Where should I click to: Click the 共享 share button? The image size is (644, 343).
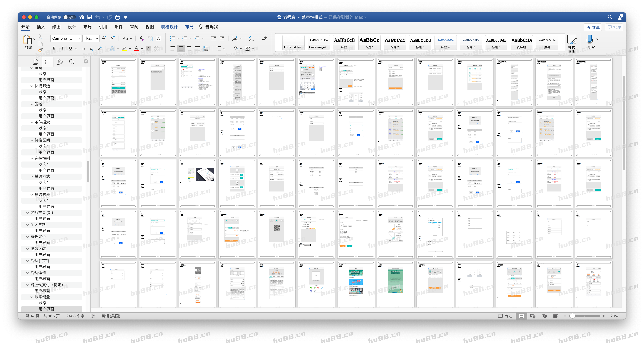pyautogui.click(x=593, y=27)
